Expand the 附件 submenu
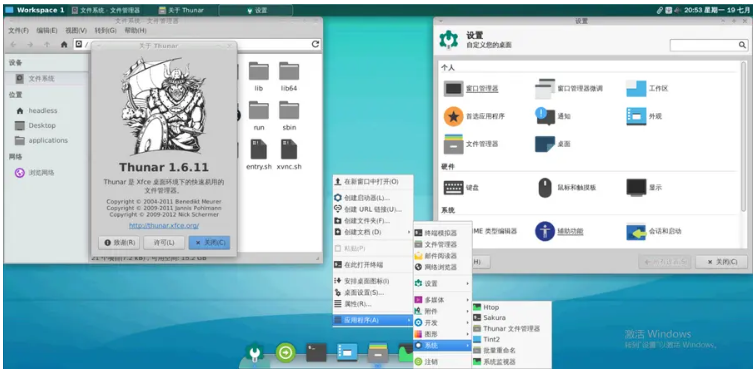 [442, 311]
